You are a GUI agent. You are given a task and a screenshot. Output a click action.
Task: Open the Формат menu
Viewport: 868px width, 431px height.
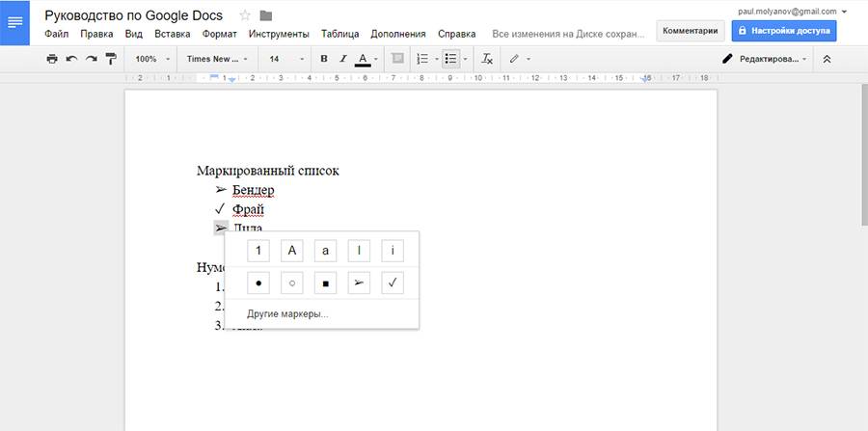click(220, 34)
